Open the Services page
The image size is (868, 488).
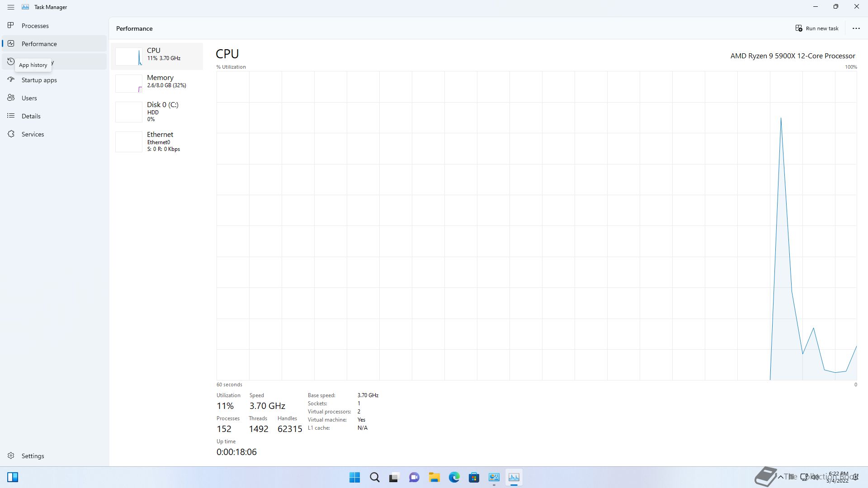(54, 134)
